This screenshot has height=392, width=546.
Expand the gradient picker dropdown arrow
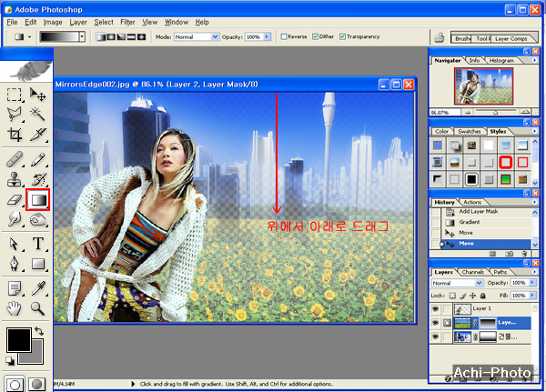point(81,37)
